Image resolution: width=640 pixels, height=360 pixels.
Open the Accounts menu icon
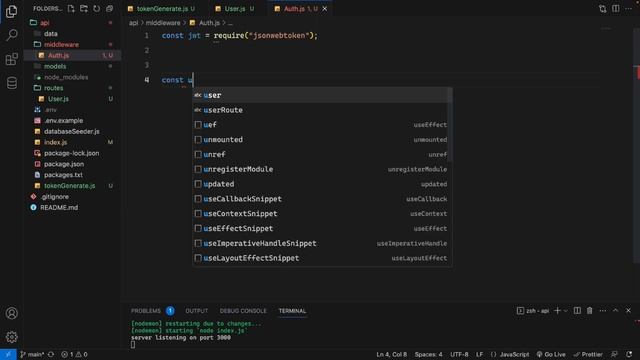11,313
